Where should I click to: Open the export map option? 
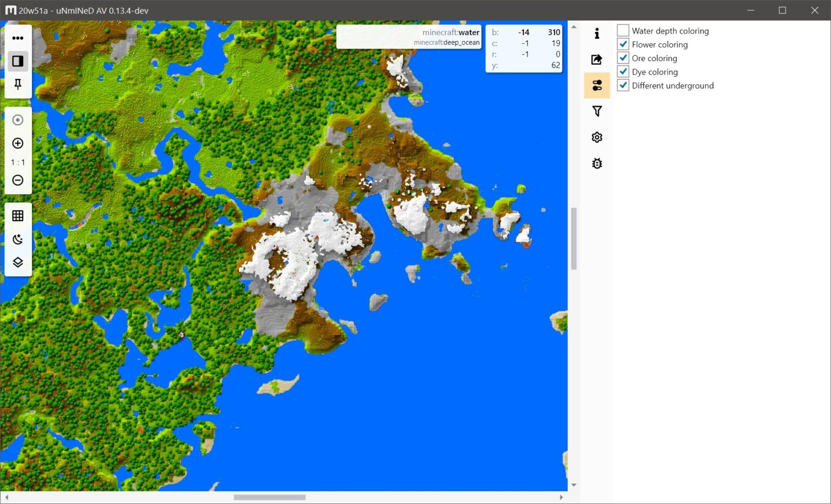click(x=597, y=59)
